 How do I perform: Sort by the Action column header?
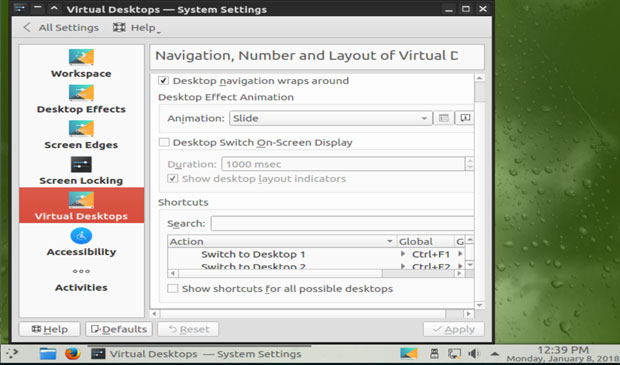[282, 241]
